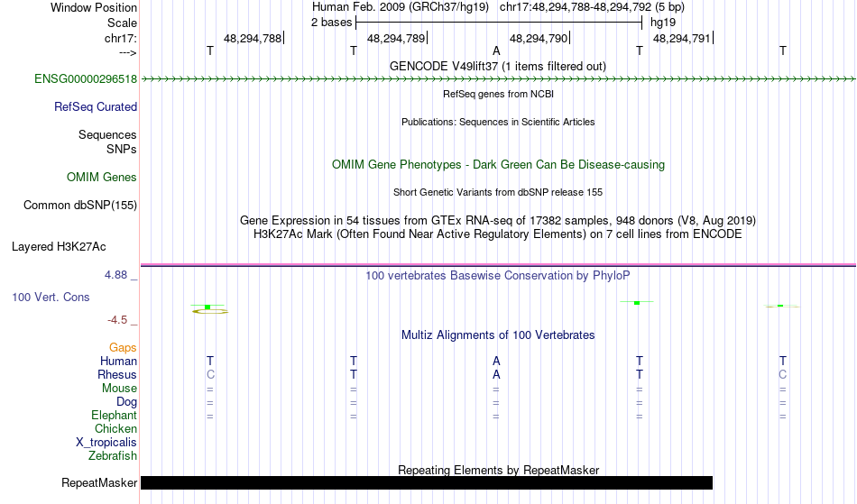Click Publications: Sequences in Scientific Articles title

pyautogui.click(x=498, y=122)
